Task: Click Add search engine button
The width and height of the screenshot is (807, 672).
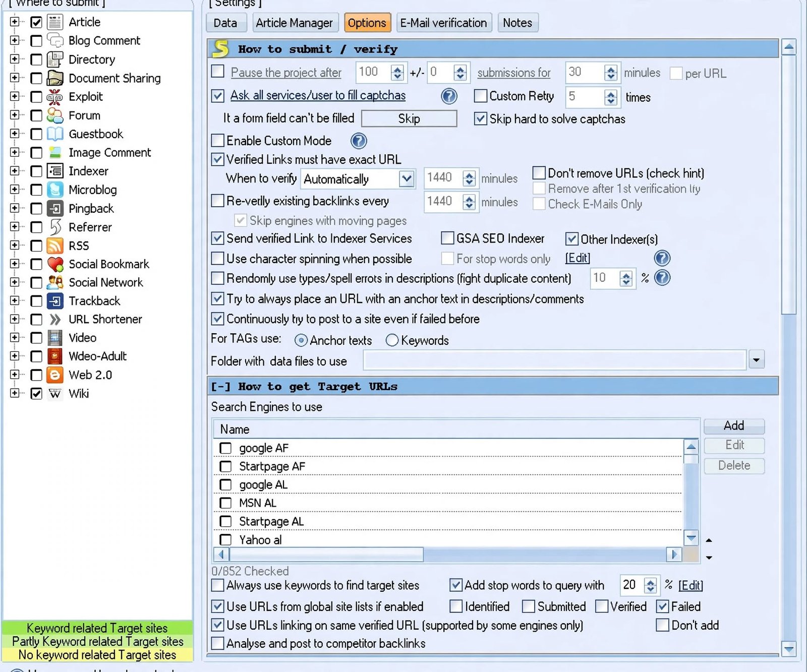Action: click(x=734, y=426)
